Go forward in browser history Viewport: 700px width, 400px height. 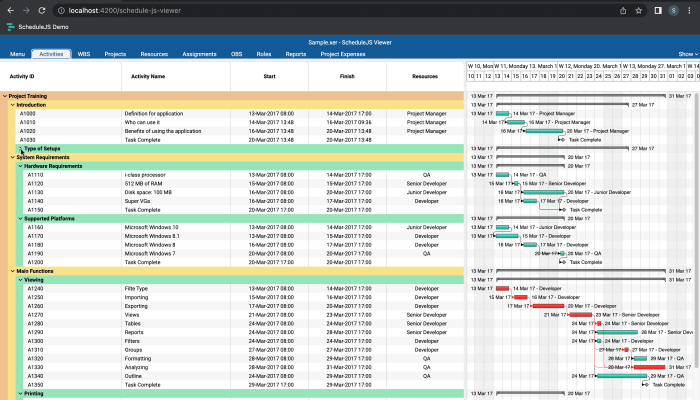pyautogui.click(x=26, y=10)
